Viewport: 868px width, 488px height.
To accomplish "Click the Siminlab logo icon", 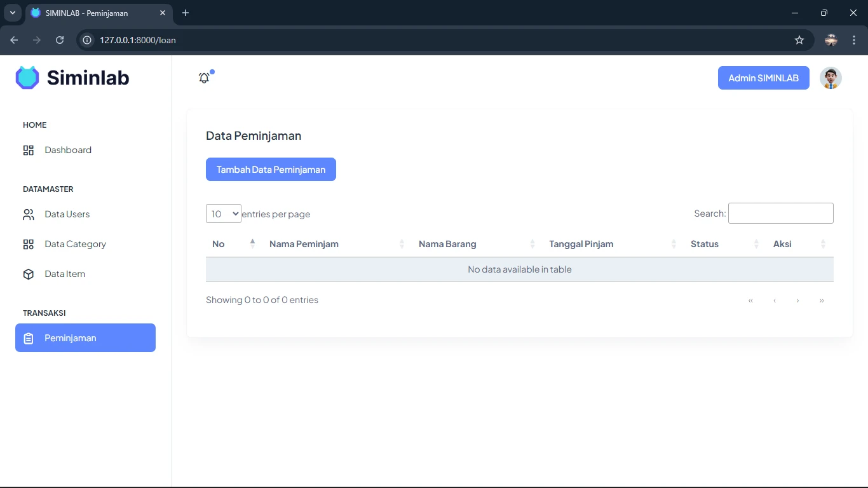I will click(x=27, y=78).
